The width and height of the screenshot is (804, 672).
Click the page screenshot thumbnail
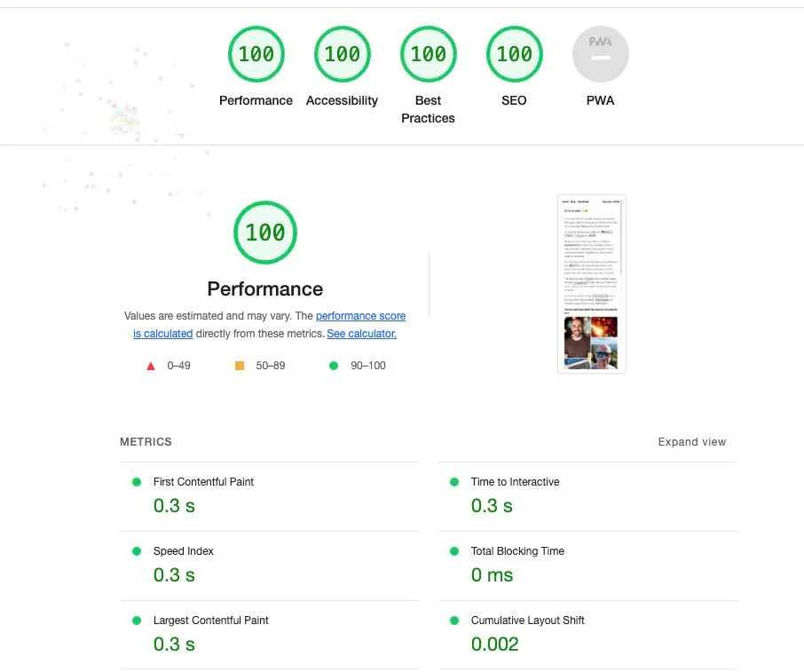591,284
